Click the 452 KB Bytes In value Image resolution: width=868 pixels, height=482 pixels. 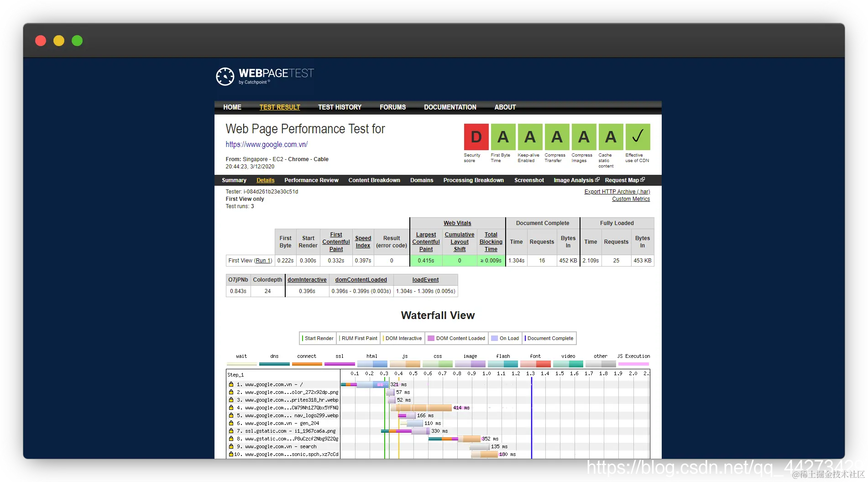pos(568,261)
